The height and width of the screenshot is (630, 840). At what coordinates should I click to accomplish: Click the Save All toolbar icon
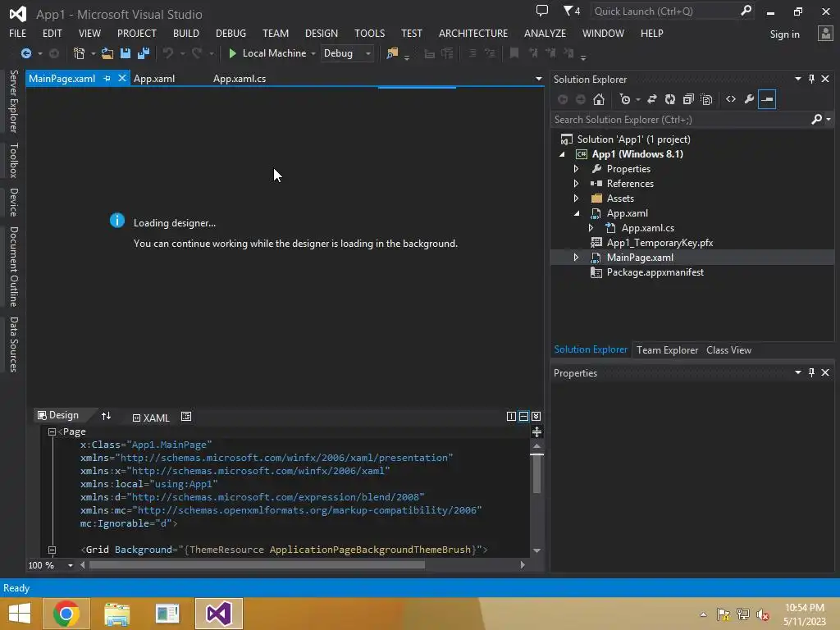143,53
